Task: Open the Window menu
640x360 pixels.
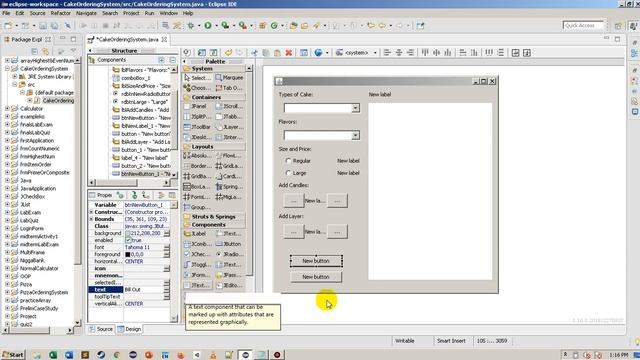Action: tap(169, 13)
